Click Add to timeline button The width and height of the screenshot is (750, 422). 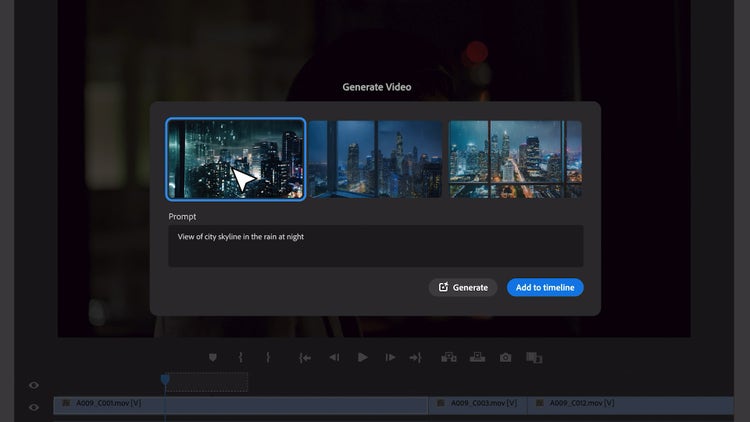pos(545,287)
